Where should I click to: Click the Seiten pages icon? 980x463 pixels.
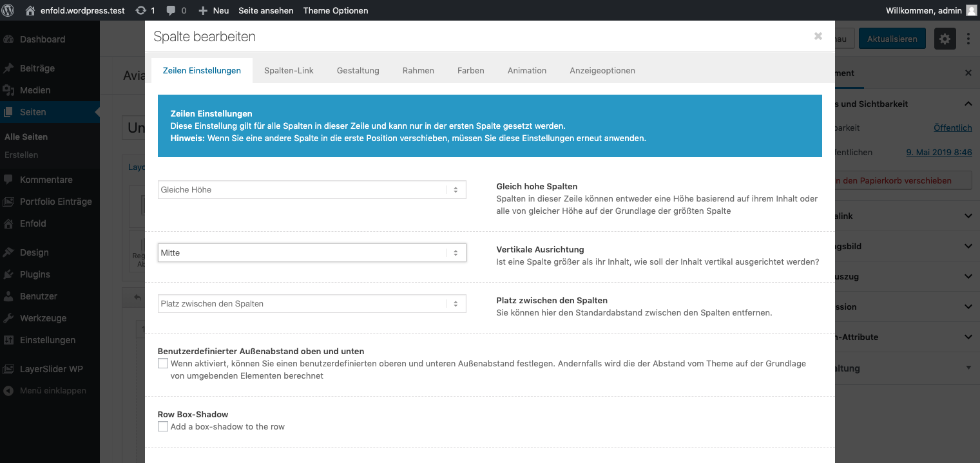coord(8,112)
